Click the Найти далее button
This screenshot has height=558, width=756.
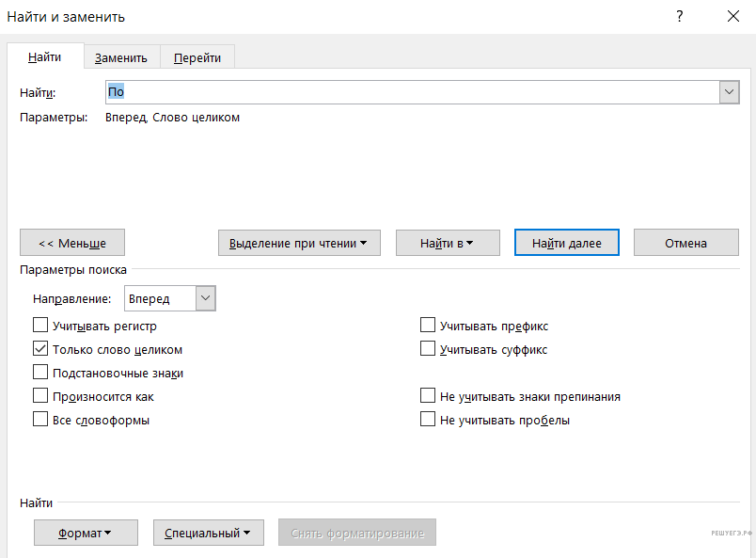[x=566, y=243]
